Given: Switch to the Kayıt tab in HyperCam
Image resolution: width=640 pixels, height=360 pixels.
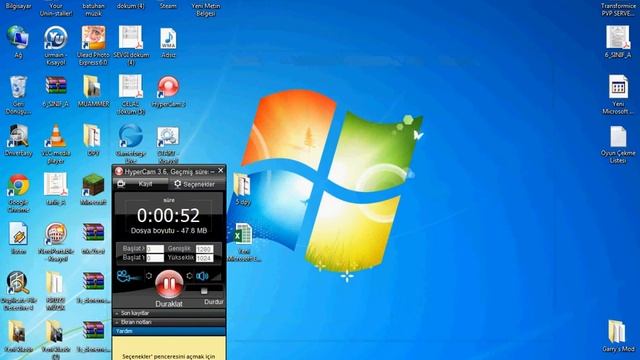Looking at the screenshot, I should click(x=141, y=184).
